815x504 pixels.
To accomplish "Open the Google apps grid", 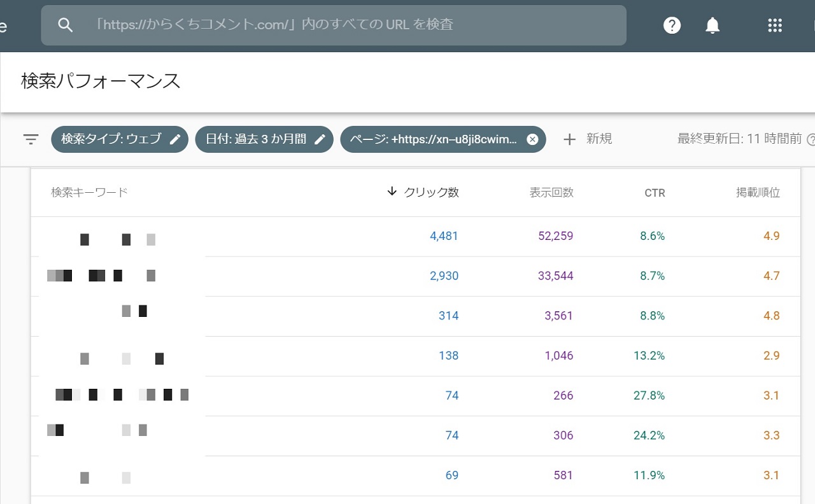I will 774,25.
